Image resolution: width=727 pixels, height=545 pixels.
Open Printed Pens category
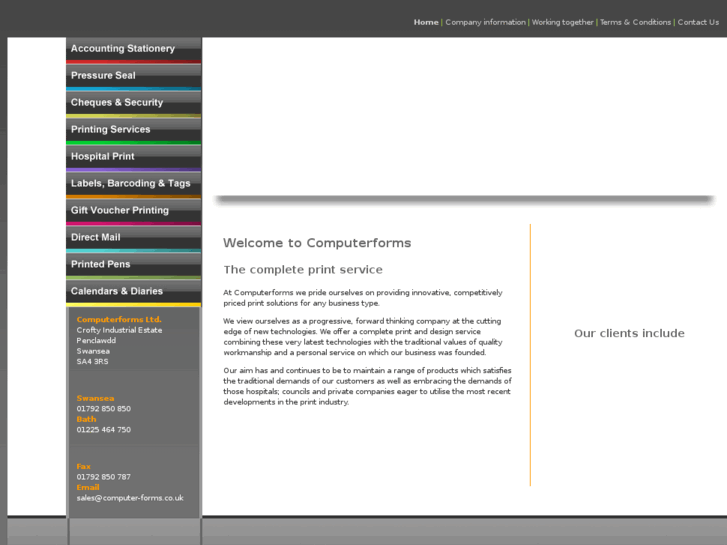point(134,266)
